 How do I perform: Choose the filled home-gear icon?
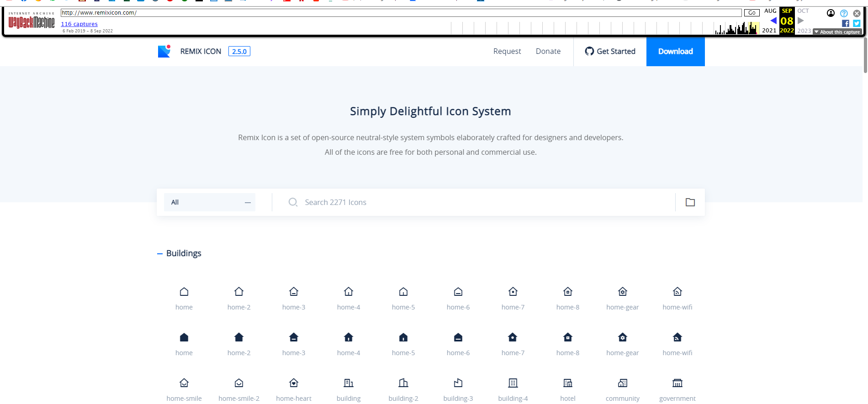[623, 337]
